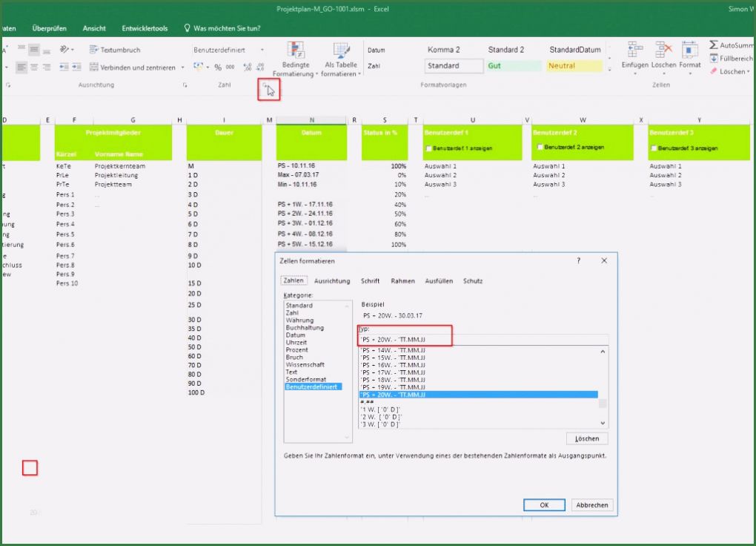Tick the Benutzerdef 3 anzeigen checkbox
Screen dimensions: 756x546
pos(654,148)
